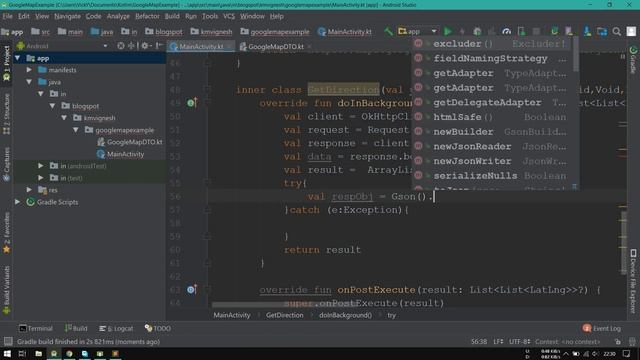Collapse the blogspot package
This screenshot has width=640, height=360.
tap(52, 106)
